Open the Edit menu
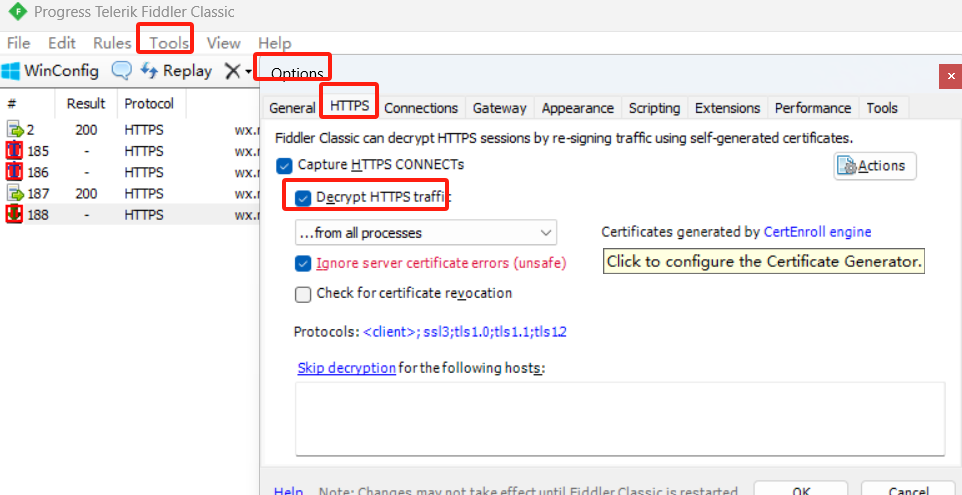962x495 pixels. tap(62, 43)
